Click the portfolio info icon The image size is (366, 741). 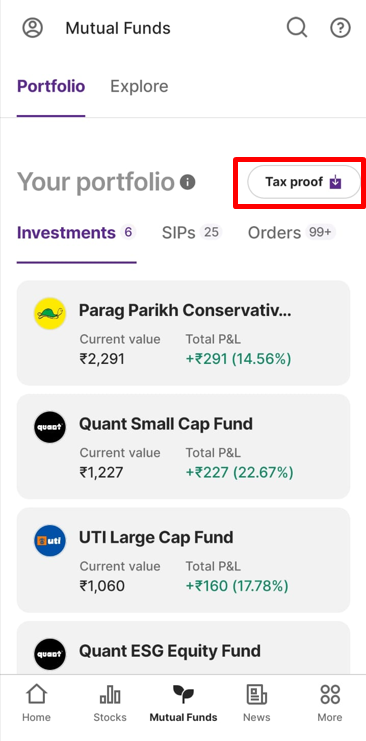(188, 182)
